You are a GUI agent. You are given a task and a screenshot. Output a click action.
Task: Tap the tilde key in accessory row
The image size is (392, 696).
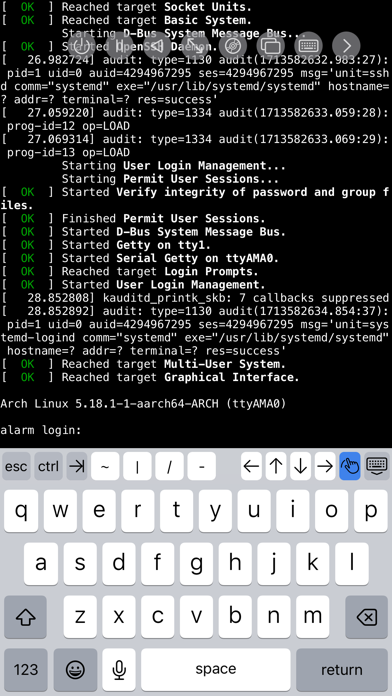tap(105, 466)
